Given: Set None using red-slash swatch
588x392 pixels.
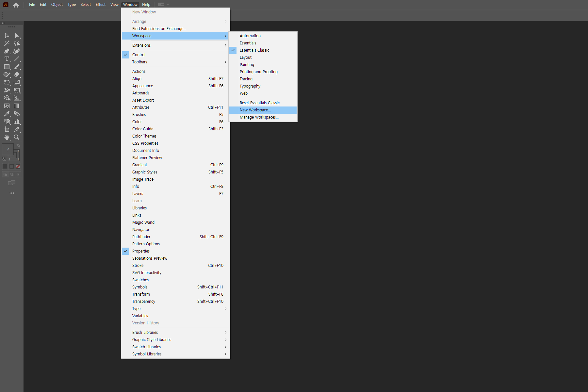Looking at the screenshot, I should (18, 167).
